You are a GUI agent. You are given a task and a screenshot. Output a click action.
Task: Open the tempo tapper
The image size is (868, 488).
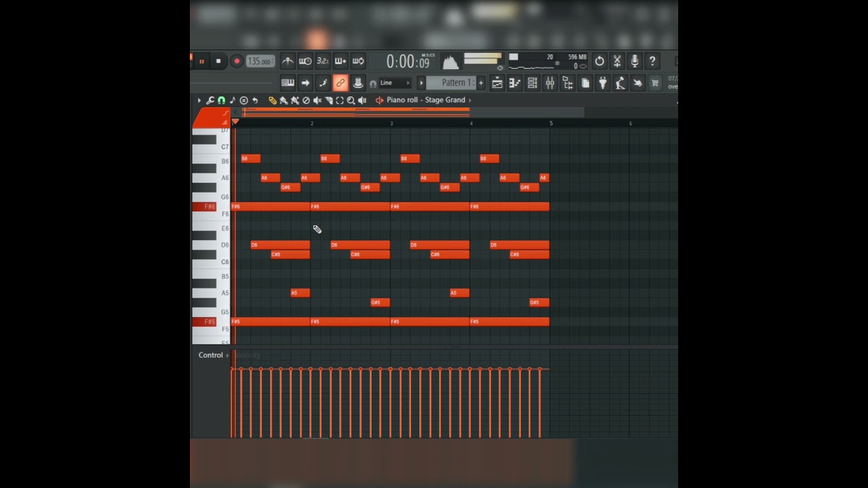click(x=620, y=83)
